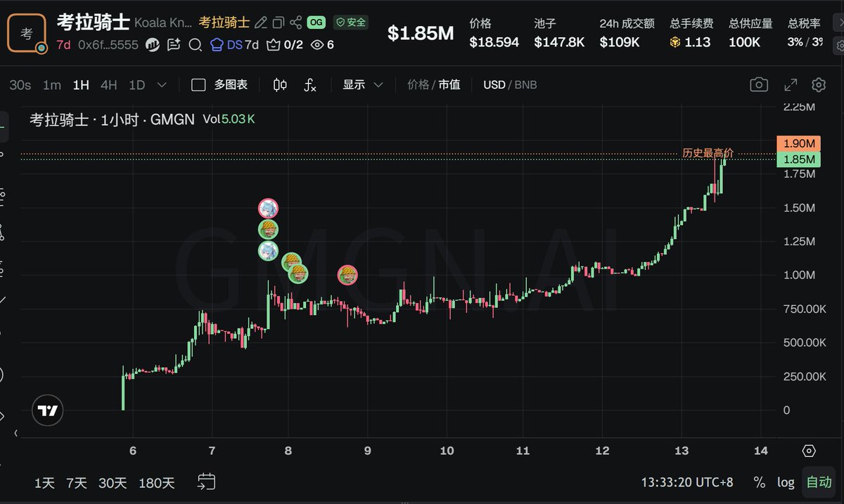Copy the token address with the copy icon
The width and height of the screenshot is (844, 504).
tap(279, 22)
